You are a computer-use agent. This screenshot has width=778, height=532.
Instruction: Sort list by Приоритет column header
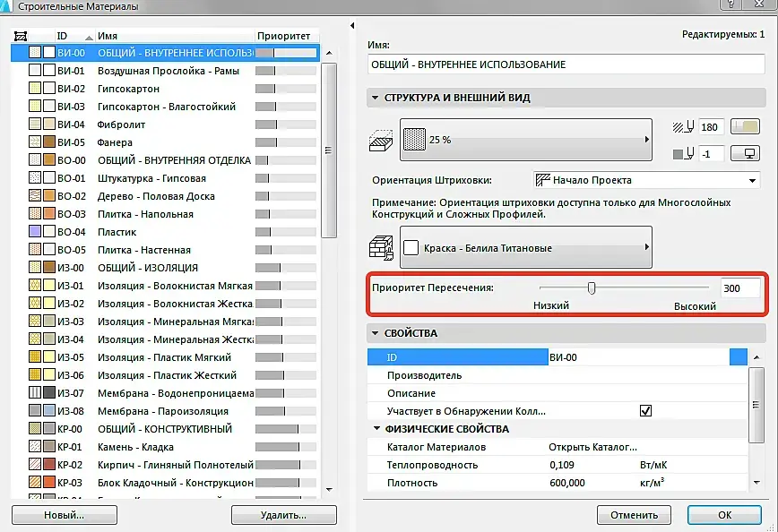[286, 36]
